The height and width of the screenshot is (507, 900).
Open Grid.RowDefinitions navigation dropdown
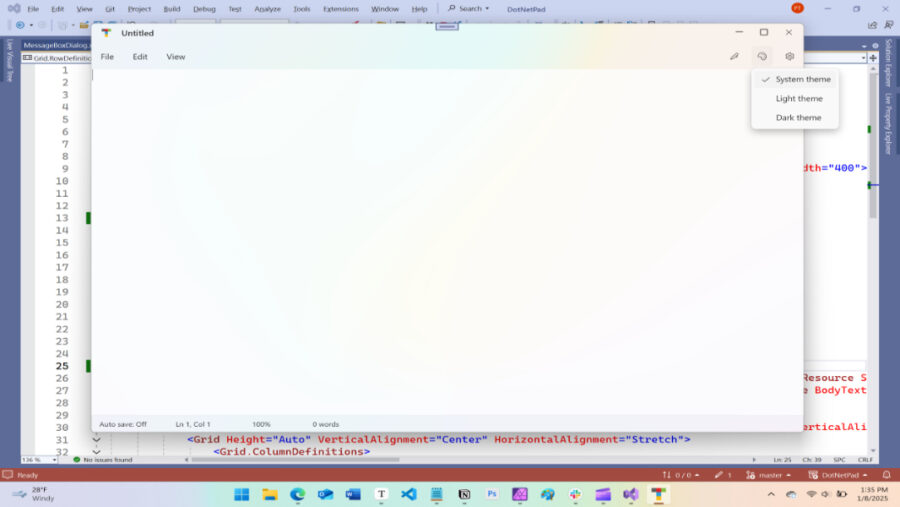coord(56,58)
